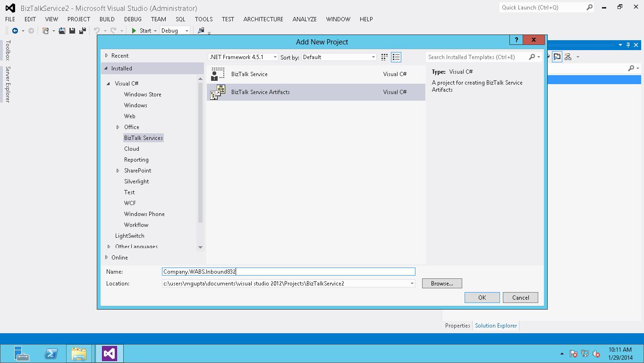Expand the Online templates section
Screen dimensions: 644x363
point(107,258)
